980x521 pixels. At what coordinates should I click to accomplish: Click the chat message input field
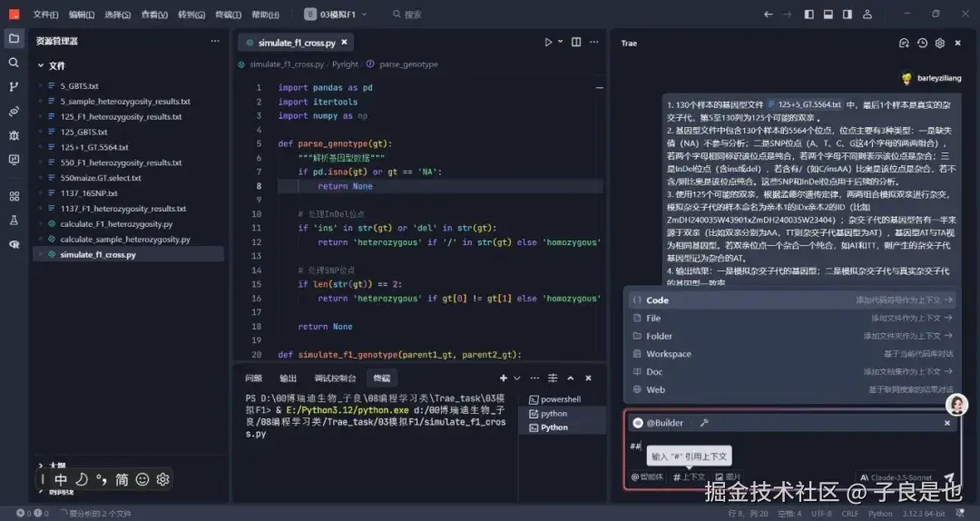(x=792, y=447)
